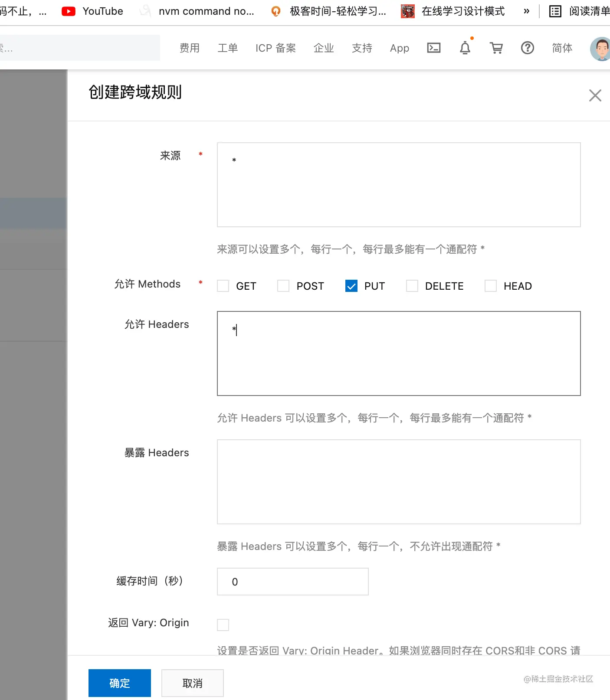Open the 支持 menu
Screen dimensions: 610x700
[362, 48]
